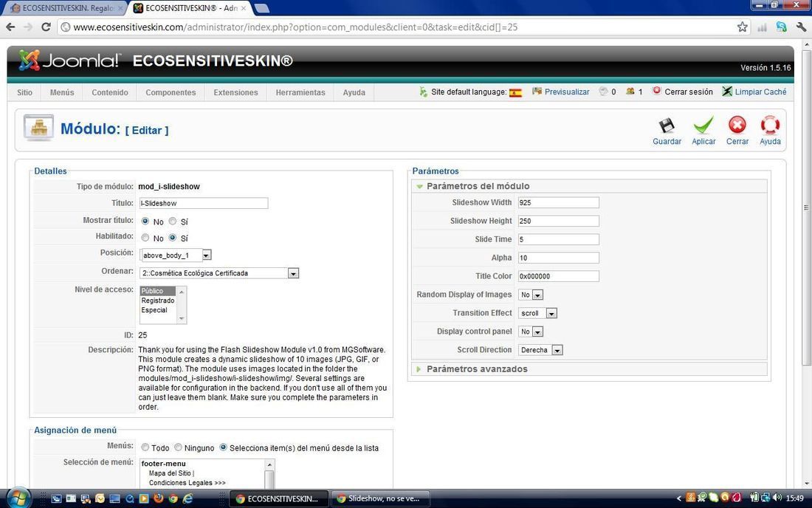Click the Cerrar red X icon

pyautogui.click(x=737, y=126)
